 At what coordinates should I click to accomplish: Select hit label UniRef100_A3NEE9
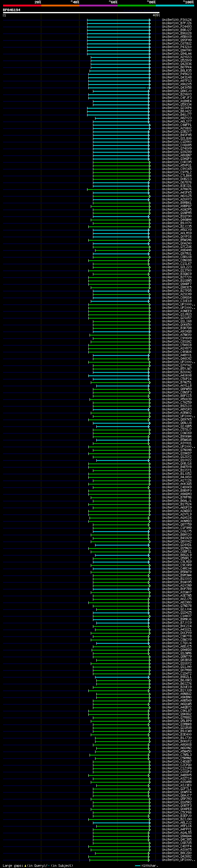coord(176,311)
